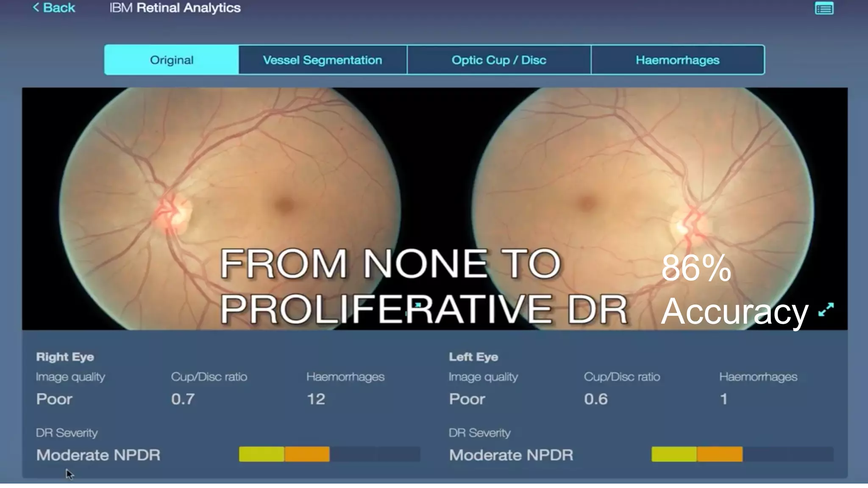Go back using the Back link
868x488 pixels.
[x=59, y=8]
